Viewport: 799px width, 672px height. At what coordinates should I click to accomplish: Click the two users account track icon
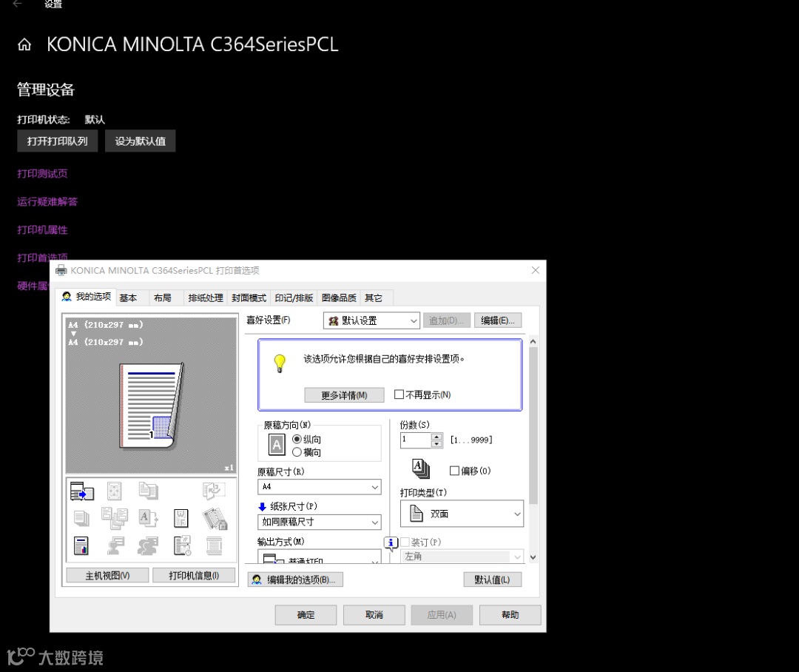pyautogui.click(x=148, y=545)
